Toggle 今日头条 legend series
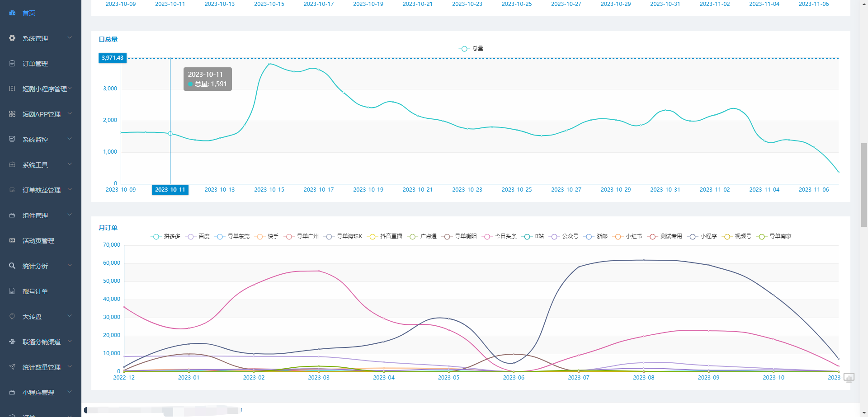Image resolution: width=868 pixels, height=417 pixels. (x=499, y=236)
